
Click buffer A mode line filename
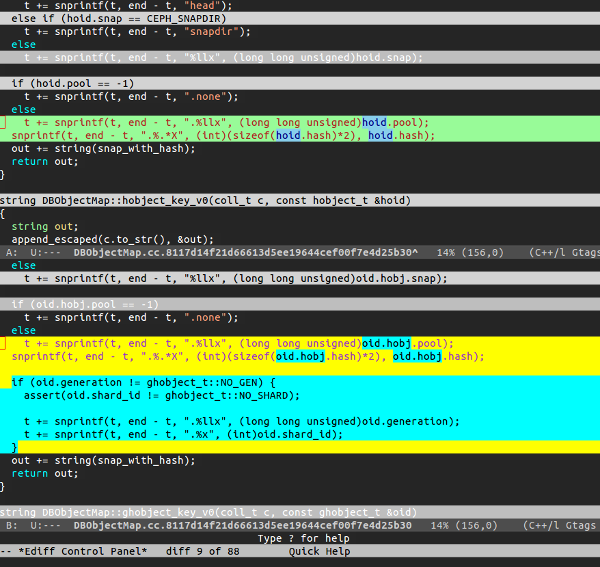tap(246, 253)
